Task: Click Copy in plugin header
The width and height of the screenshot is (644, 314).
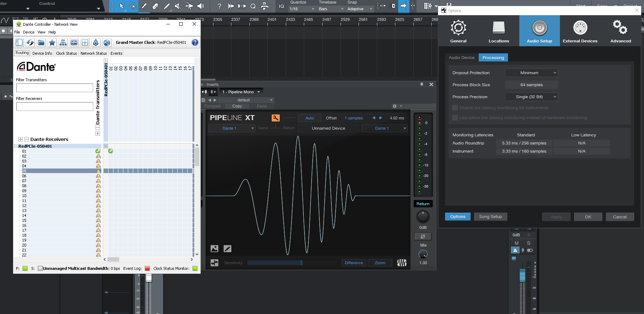Action: pyautogui.click(x=237, y=106)
